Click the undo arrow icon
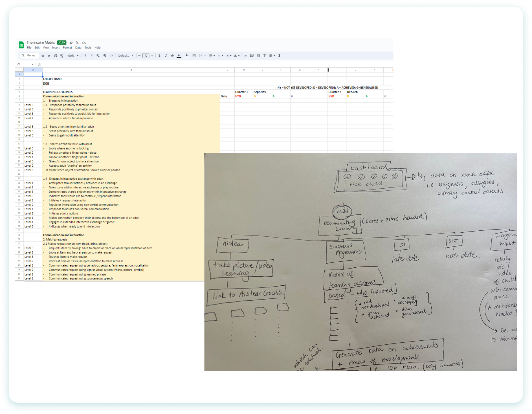Image resolution: width=532 pixels, height=414 pixels. (43, 56)
